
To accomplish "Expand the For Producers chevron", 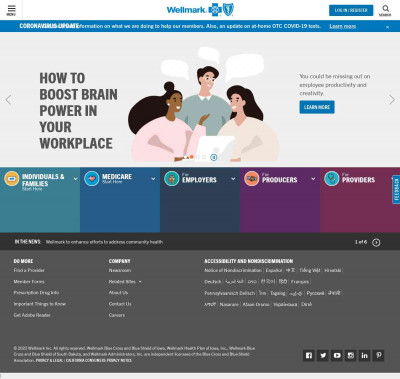I will point(313,179).
